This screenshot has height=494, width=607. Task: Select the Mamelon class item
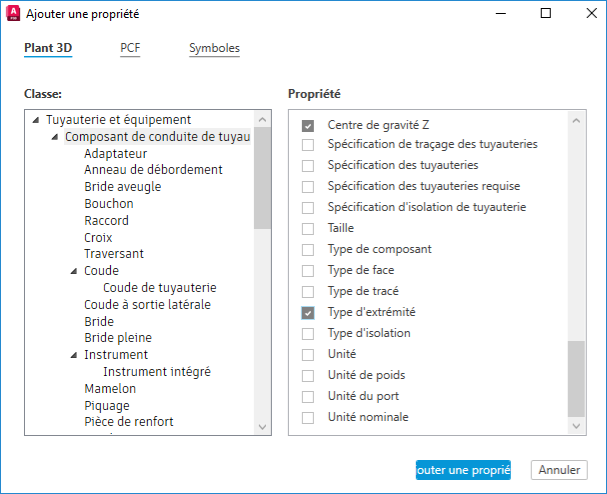pos(110,388)
